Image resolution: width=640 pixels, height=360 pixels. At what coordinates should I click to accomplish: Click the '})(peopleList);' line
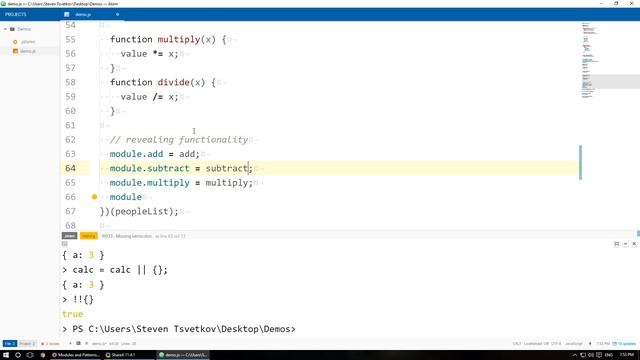click(x=139, y=211)
